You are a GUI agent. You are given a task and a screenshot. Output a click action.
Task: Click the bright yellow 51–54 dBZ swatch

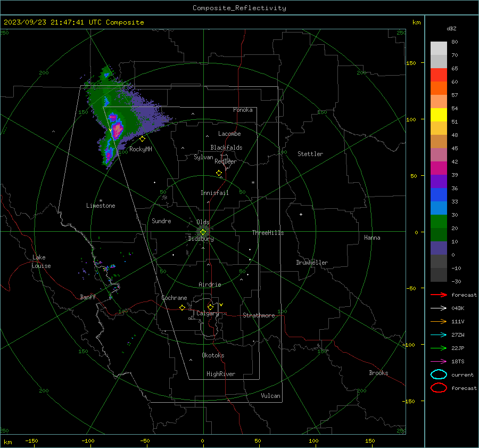439,115
